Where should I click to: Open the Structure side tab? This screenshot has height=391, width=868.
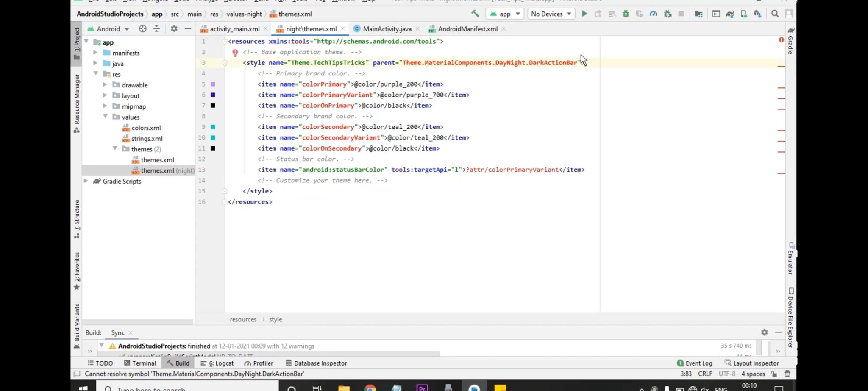(x=77, y=219)
